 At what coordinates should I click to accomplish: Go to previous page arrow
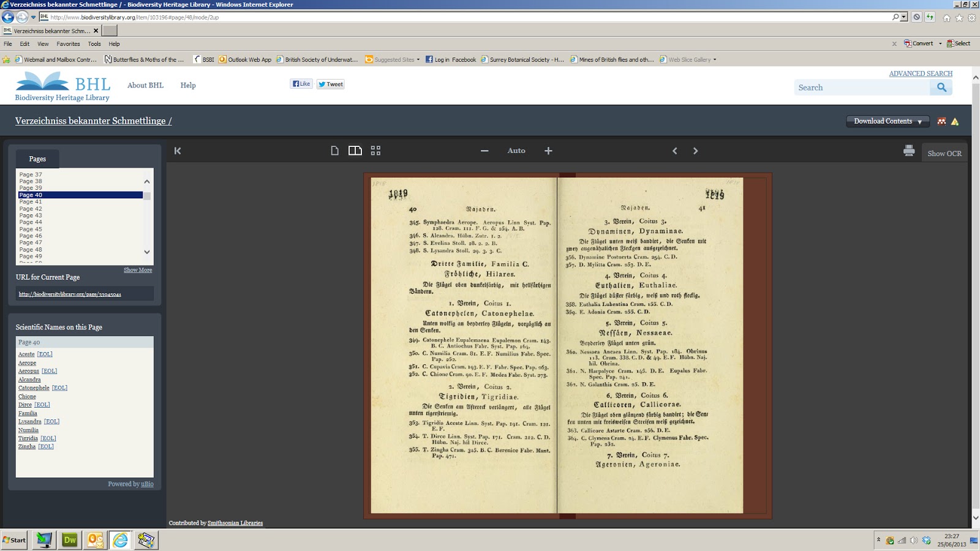tap(675, 151)
